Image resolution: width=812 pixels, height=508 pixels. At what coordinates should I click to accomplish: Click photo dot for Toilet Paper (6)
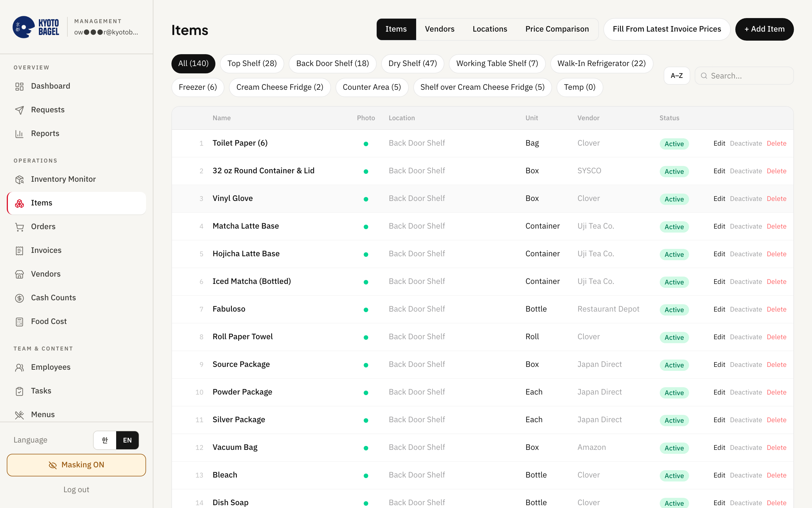tap(366, 144)
